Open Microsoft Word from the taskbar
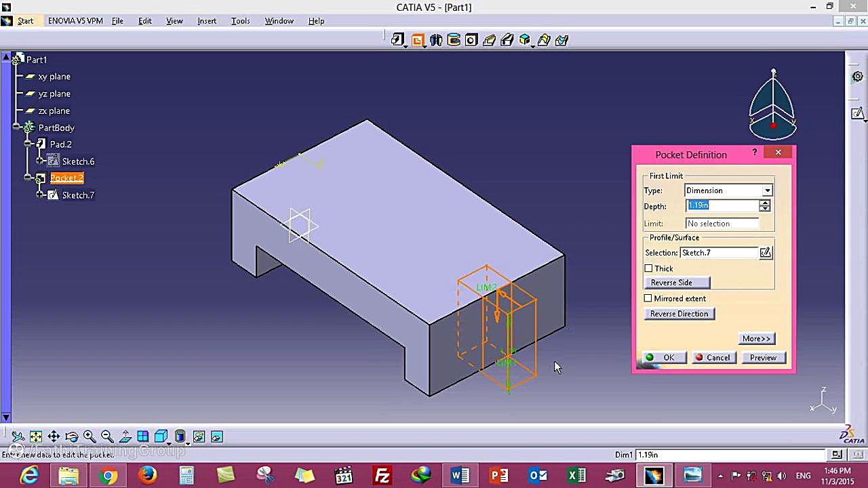 [460, 476]
